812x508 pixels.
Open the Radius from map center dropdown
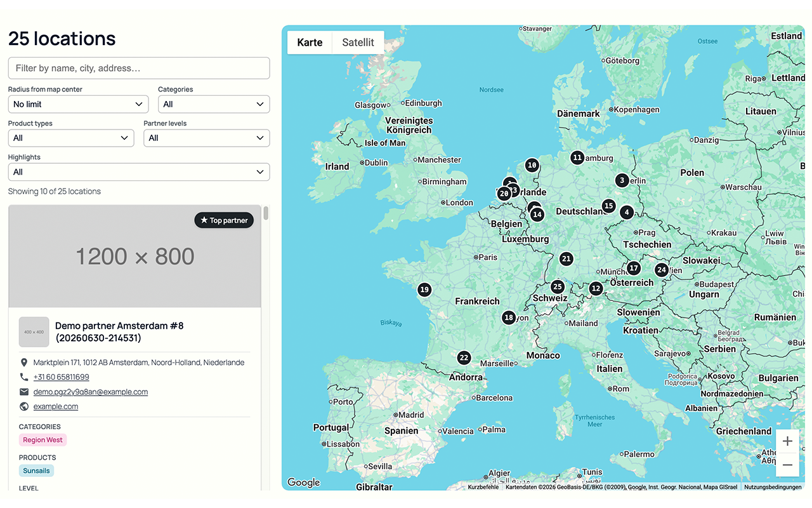(x=78, y=104)
